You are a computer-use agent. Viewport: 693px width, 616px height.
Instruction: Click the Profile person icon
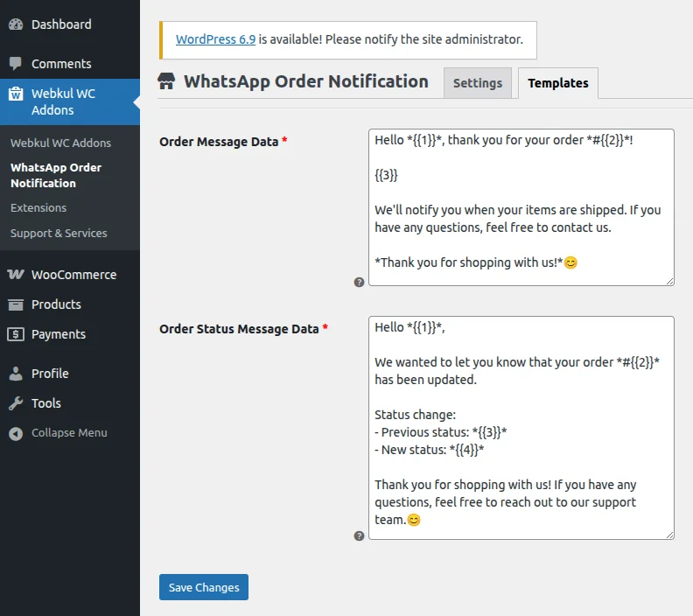tap(16, 374)
